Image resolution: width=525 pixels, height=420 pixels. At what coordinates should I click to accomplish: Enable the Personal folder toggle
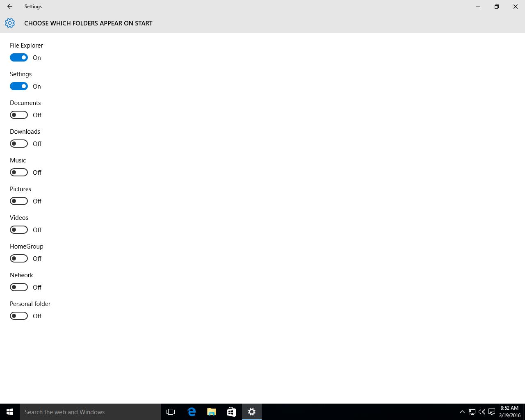tap(19, 316)
